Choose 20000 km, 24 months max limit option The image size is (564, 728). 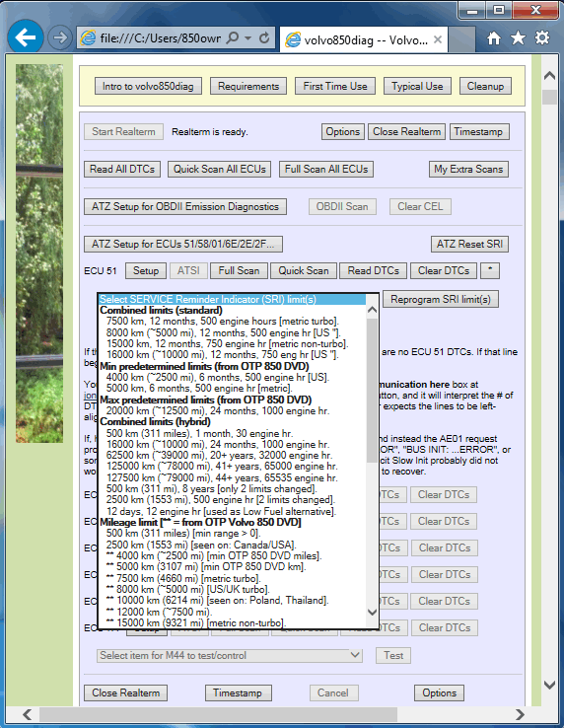[x=232, y=411]
